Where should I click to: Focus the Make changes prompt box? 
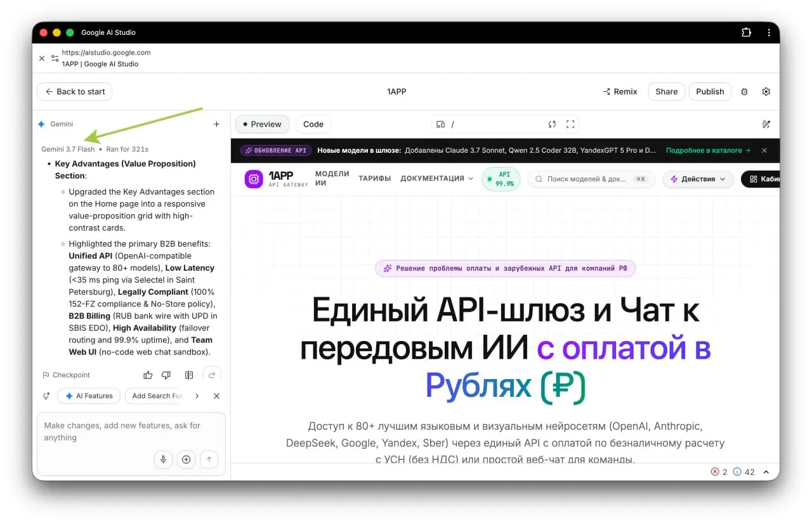131,432
